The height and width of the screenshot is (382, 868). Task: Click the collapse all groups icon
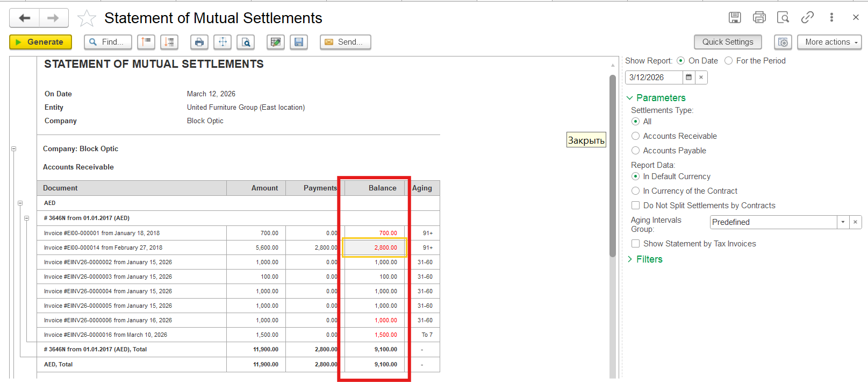point(146,42)
